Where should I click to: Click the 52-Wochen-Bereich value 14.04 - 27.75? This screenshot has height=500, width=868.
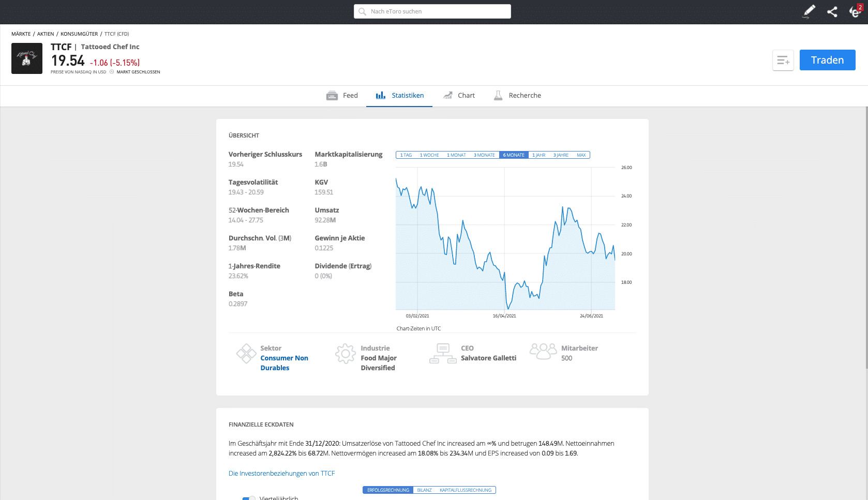point(246,220)
